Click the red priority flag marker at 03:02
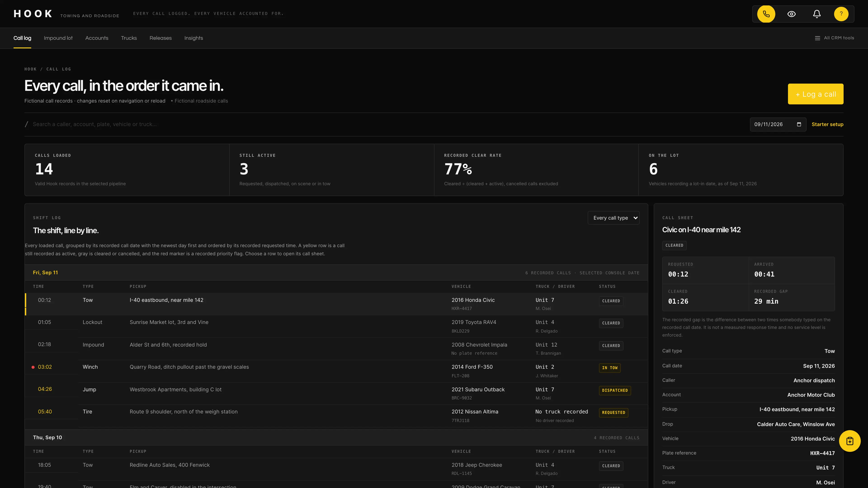 point(33,367)
